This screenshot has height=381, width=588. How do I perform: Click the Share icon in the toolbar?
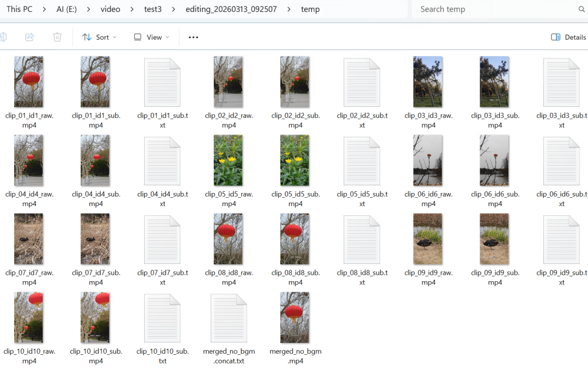point(30,37)
